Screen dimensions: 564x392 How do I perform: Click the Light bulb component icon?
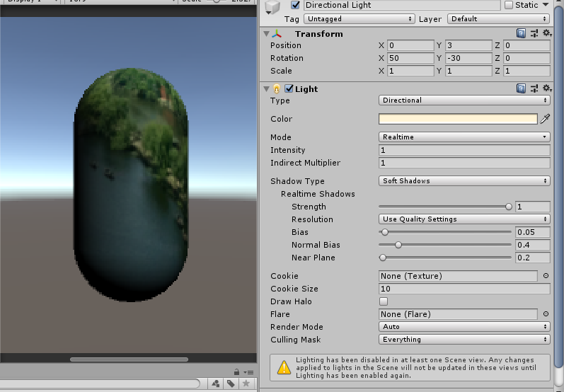[277, 89]
